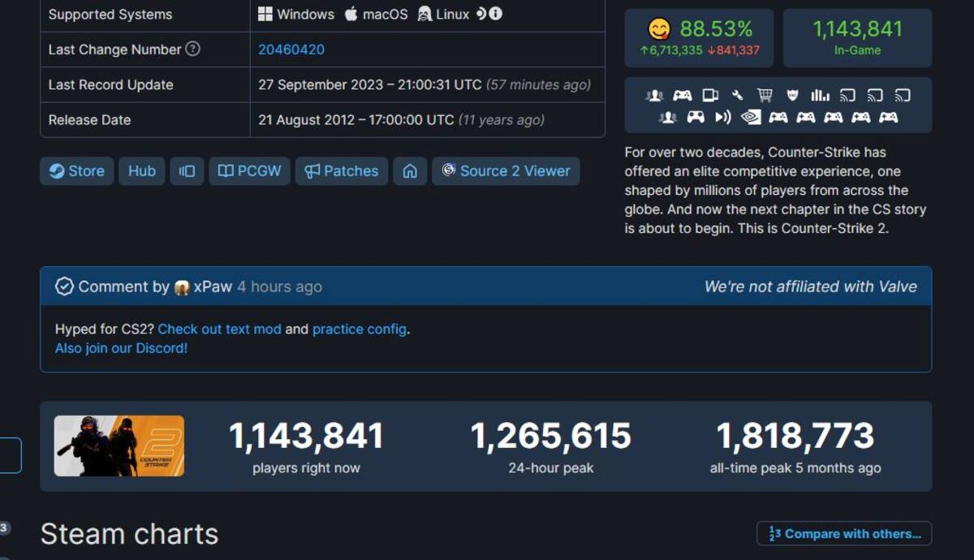Click the '1,265,615' 24-hour peak number
Image resolution: width=974 pixels, height=560 pixels.
point(551,436)
